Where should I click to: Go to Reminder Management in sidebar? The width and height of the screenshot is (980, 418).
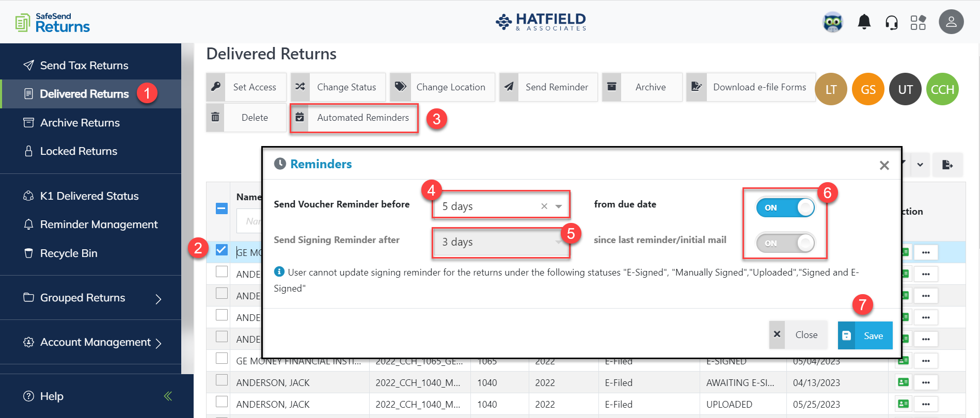click(x=99, y=224)
